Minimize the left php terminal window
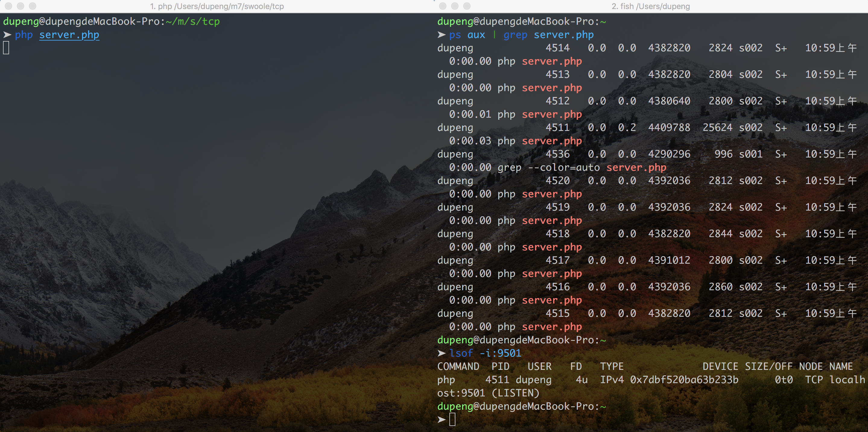Screen dimensions: 868x432 [x=21, y=6]
